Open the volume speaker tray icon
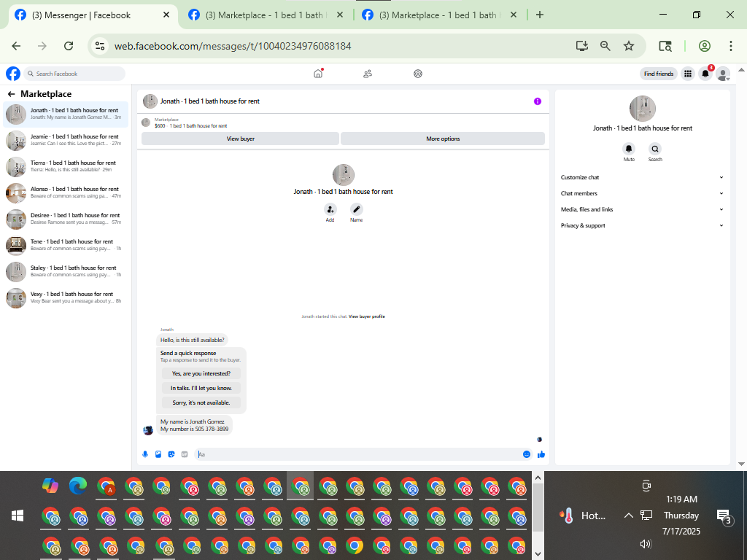 [x=646, y=544]
